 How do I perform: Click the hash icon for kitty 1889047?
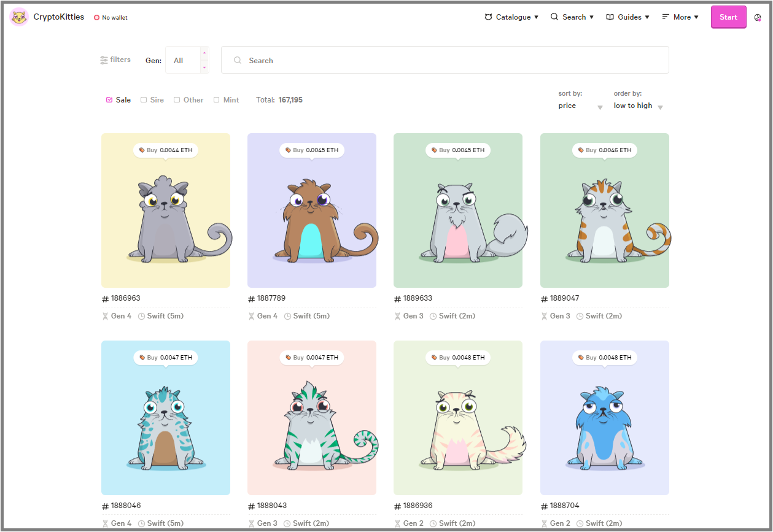[x=544, y=299]
